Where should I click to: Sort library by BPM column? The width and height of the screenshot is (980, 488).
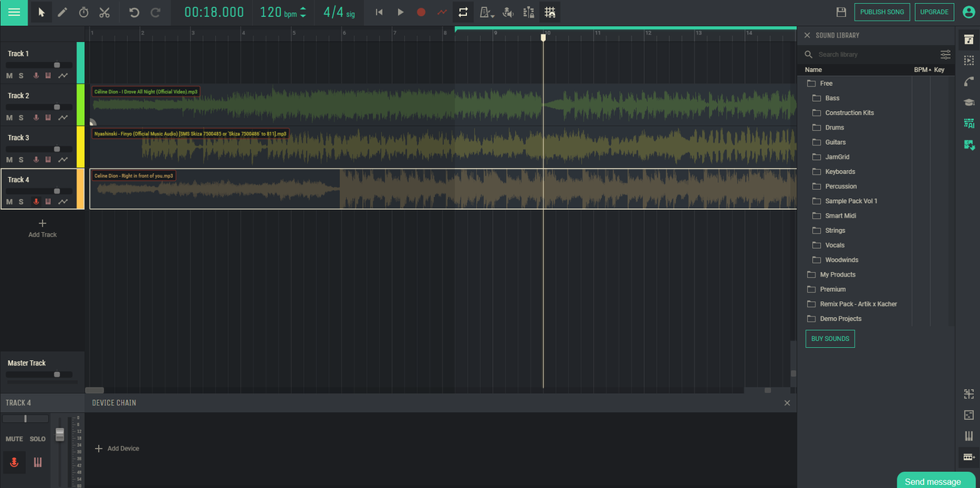point(923,70)
